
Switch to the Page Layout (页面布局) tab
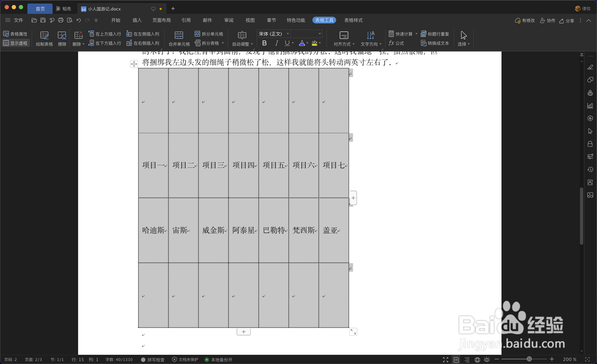tap(162, 20)
